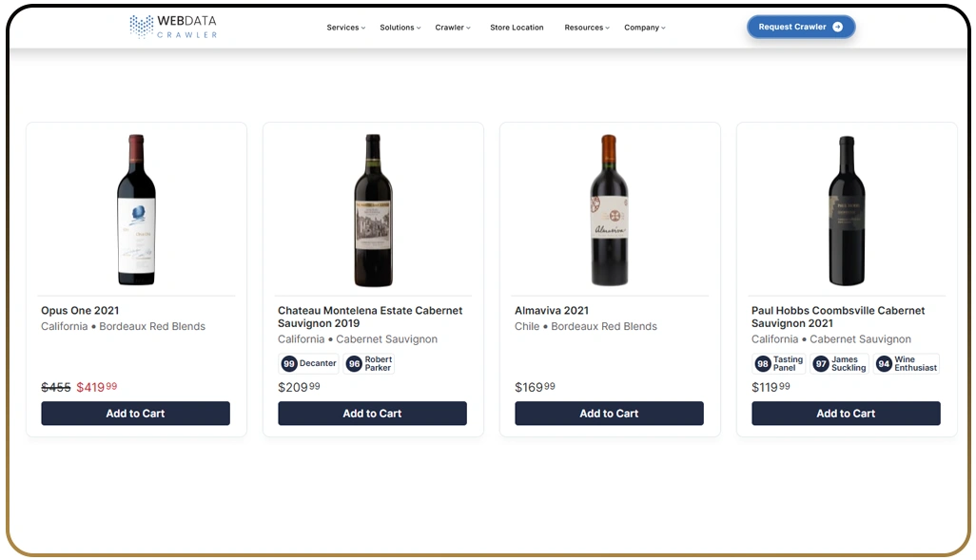
Task: Click the 96 Robert Parker rating badge
Action: point(369,363)
